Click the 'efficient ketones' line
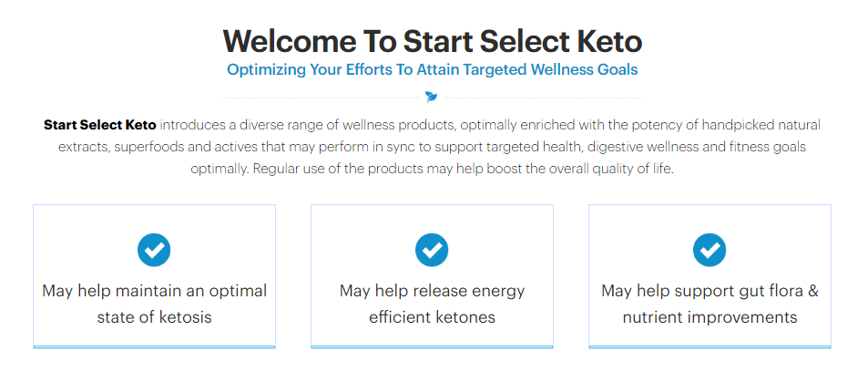This screenshot has width=868, height=372. coord(433,317)
